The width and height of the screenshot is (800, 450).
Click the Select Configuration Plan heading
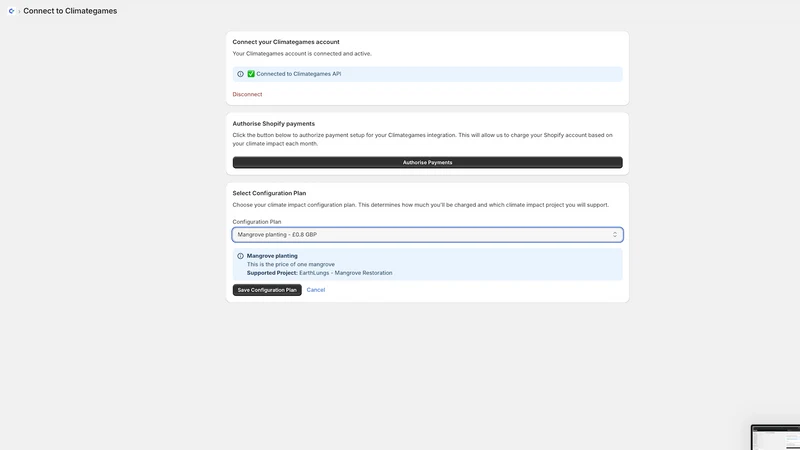point(269,193)
